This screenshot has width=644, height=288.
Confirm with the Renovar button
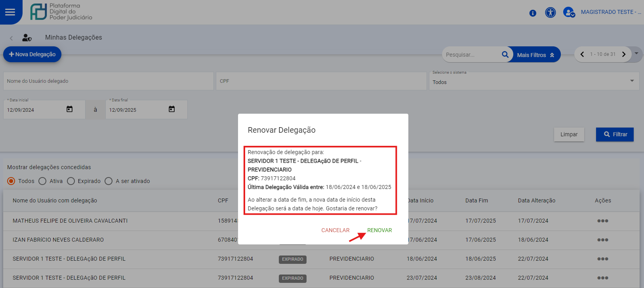(379, 230)
